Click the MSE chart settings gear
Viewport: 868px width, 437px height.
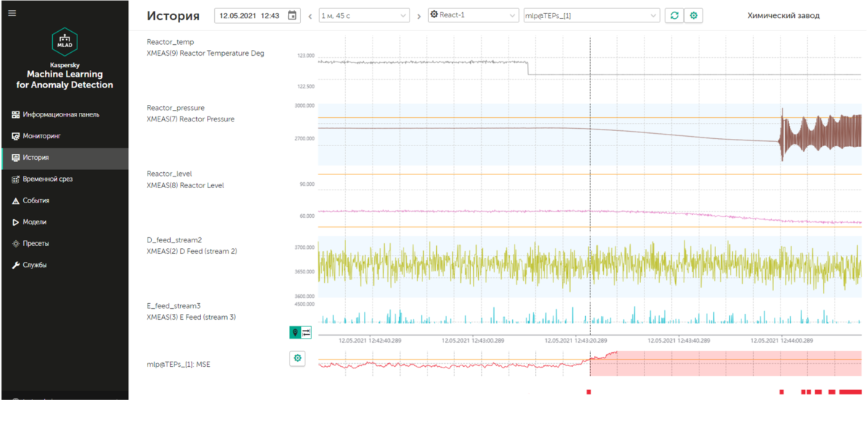click(297, 358)
